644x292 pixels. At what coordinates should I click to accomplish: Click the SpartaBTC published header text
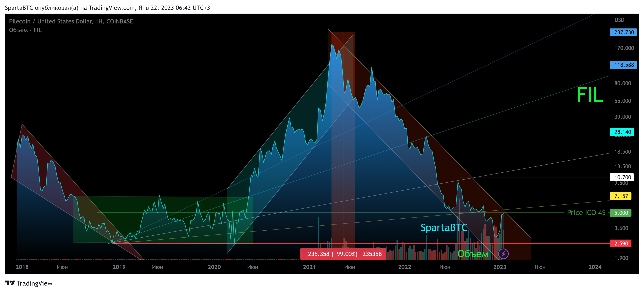107,8
